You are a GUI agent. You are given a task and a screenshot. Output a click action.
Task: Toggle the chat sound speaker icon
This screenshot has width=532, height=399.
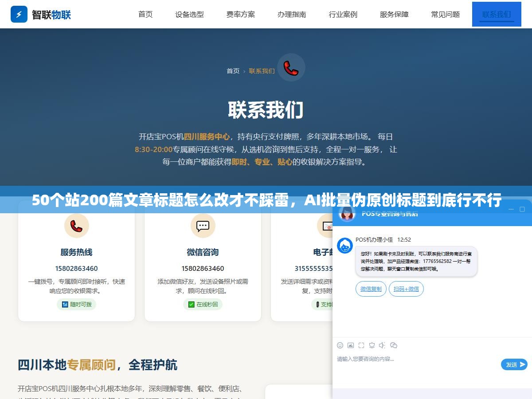pyautogui.click(x=383, y=345)
